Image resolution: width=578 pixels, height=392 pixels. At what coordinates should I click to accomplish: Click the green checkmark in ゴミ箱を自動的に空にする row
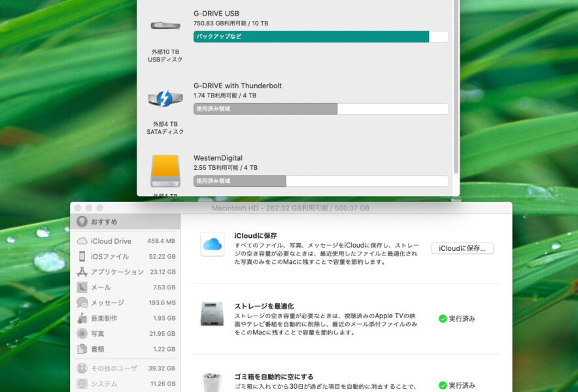[x=443, y=385]
